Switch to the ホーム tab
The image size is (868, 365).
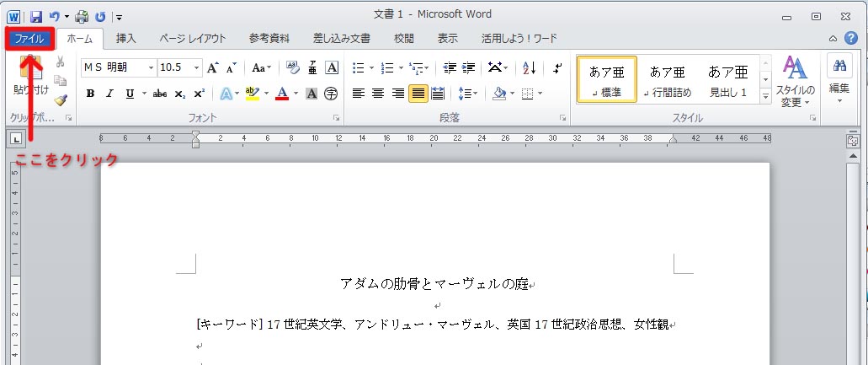80,39
